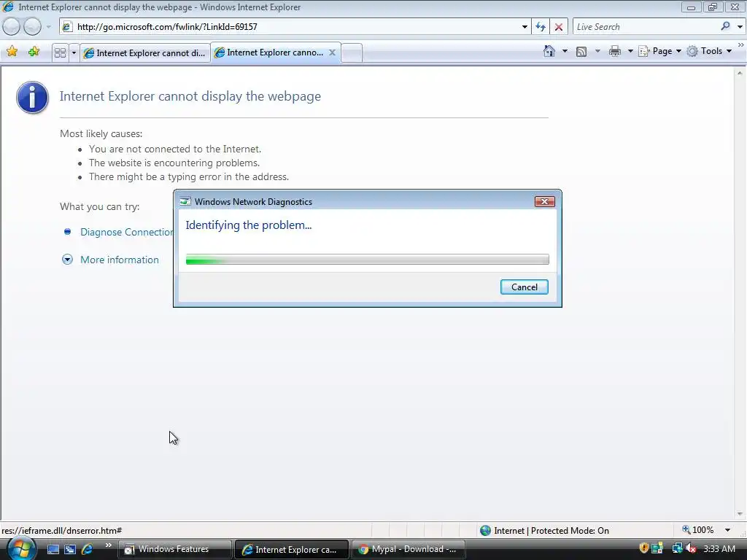Image resolution: width=747 pixels, height=560 pixels.
Task: Switch to Mypal - Download taskbar button
Action: click(x=409, y=549)
